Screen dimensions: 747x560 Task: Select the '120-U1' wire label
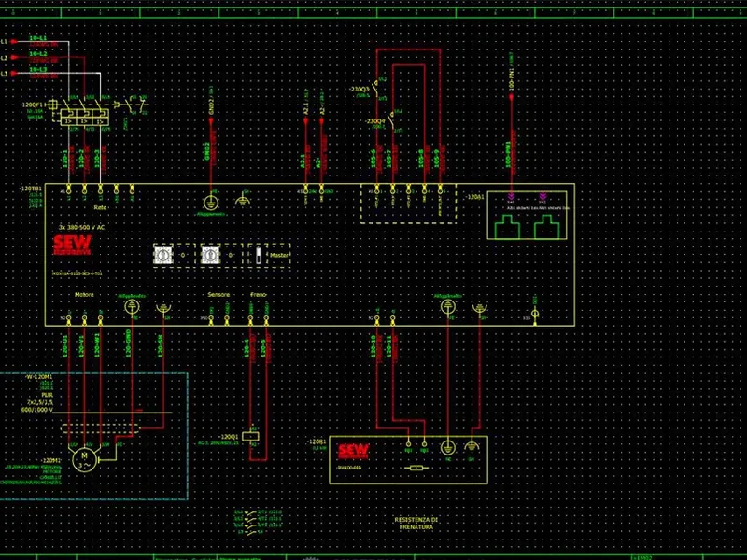coord(65,347)
